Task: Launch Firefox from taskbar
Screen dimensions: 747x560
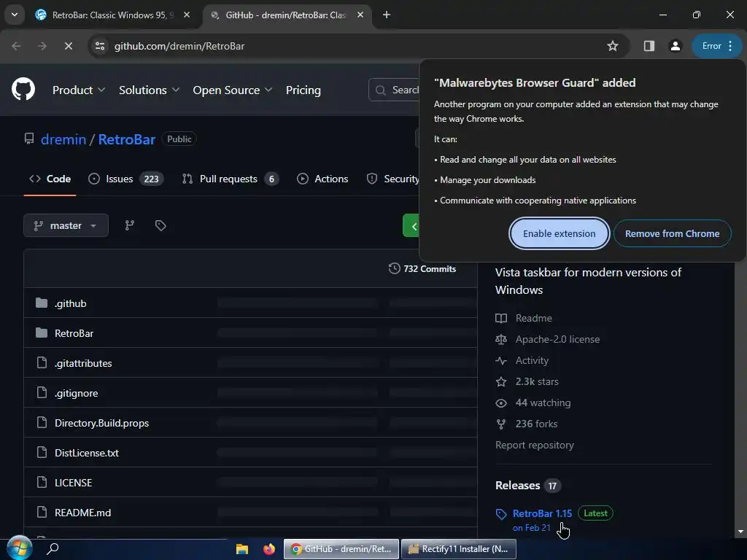Action: [269, 549]
